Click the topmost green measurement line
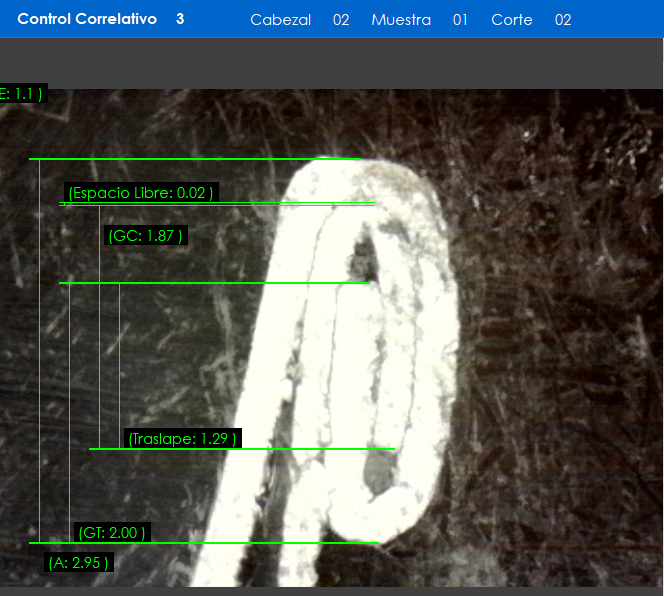Screen dimensions: 664x596 click(x=195, y=159)
